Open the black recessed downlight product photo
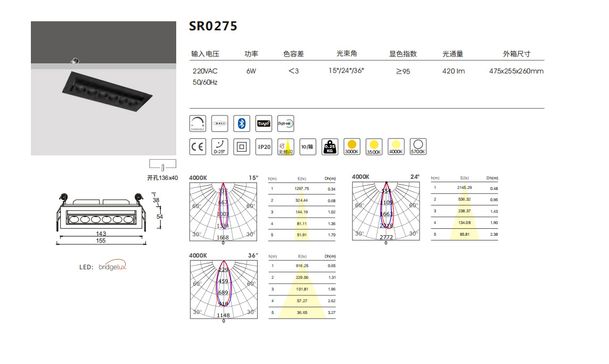 coord(103,88)
